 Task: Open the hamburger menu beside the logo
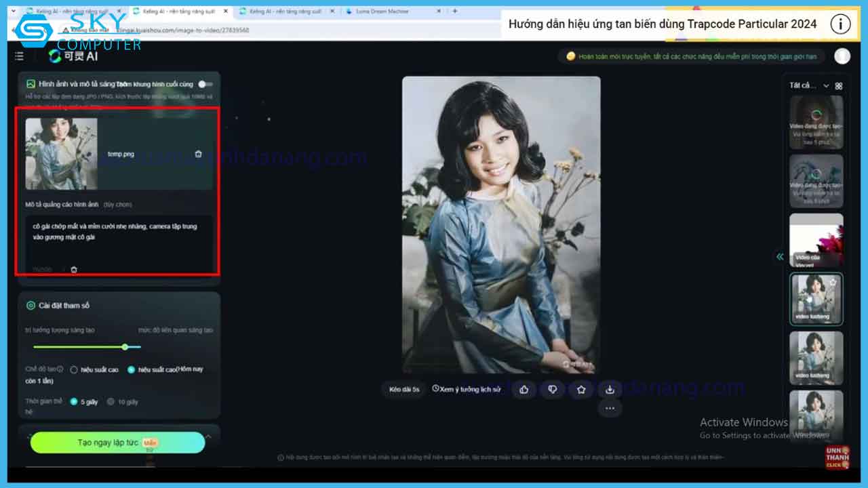tap(19, 56)
